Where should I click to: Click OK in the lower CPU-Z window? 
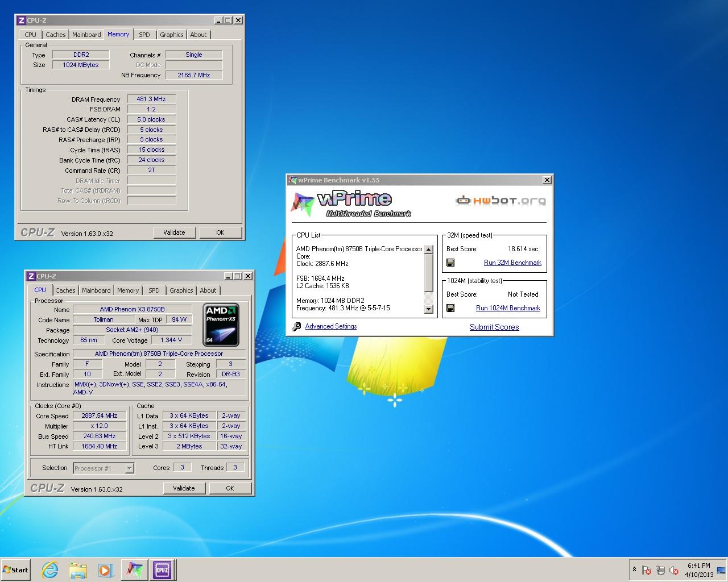coord(230,488)
